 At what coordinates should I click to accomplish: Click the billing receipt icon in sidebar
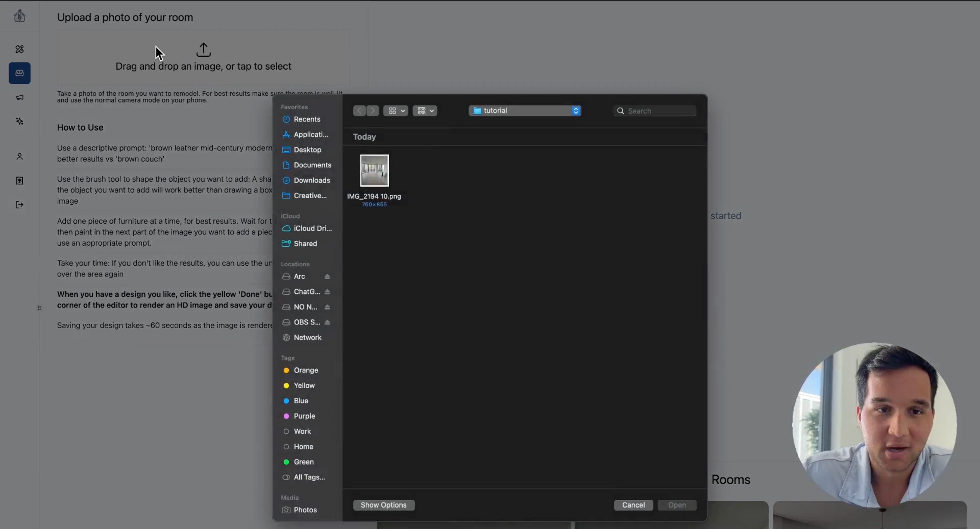(x=19, y=180)
